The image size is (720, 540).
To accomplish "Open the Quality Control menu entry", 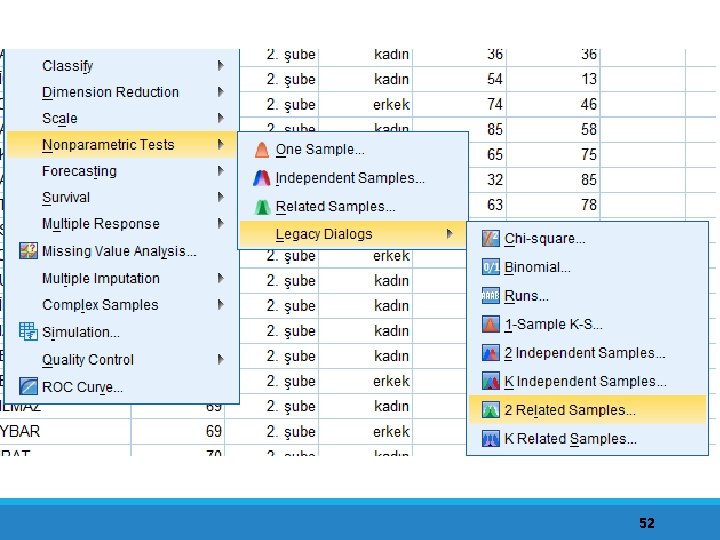I will coord(122,359).
